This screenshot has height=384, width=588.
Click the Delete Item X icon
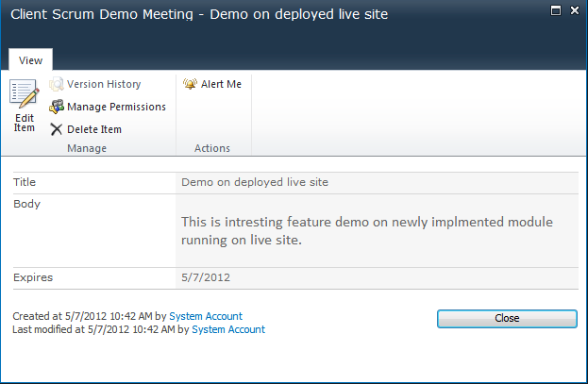(x=57, y=129)
